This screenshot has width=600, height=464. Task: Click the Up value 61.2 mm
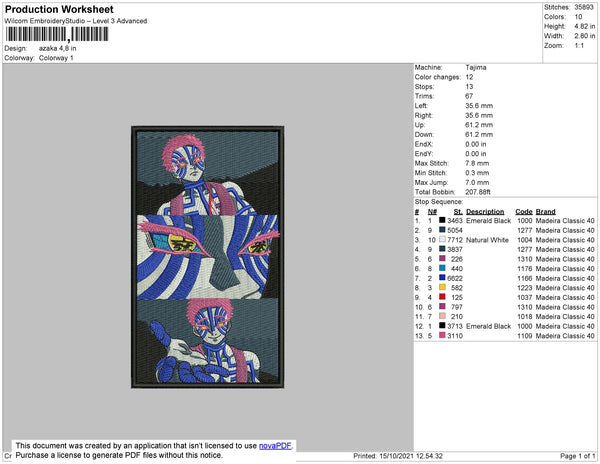(x=479, y=125)
